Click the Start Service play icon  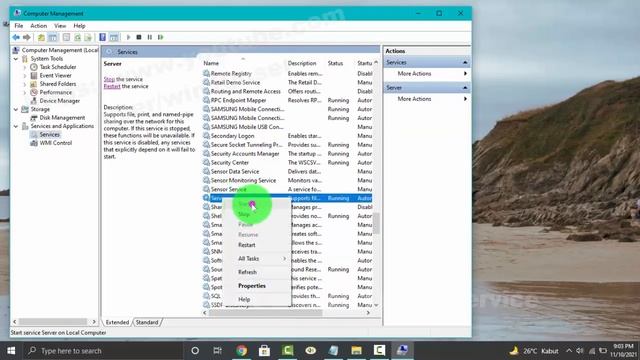[x=129, y=37]
